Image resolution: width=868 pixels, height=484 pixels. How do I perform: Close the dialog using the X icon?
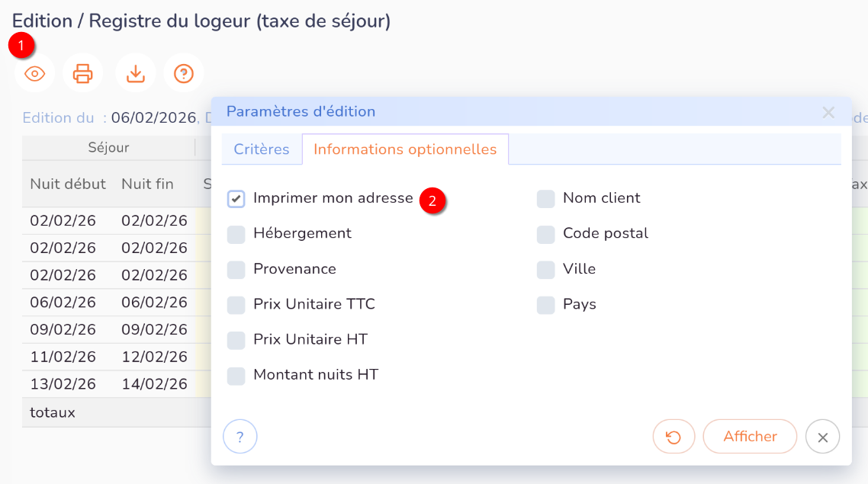click(828, 112)
